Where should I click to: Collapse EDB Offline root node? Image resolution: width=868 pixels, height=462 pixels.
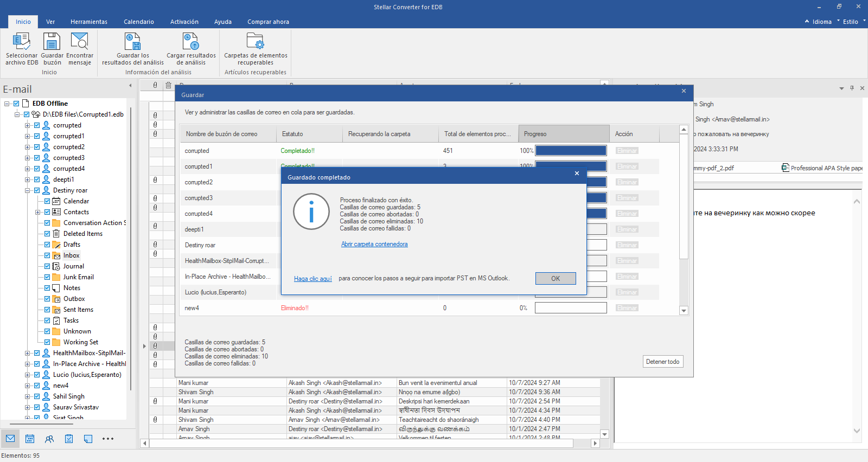[7, 104]
